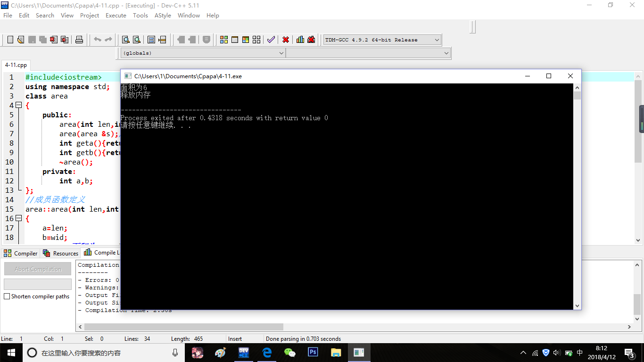
Task: Open the AStyle menu
Action: coord(163,16)
